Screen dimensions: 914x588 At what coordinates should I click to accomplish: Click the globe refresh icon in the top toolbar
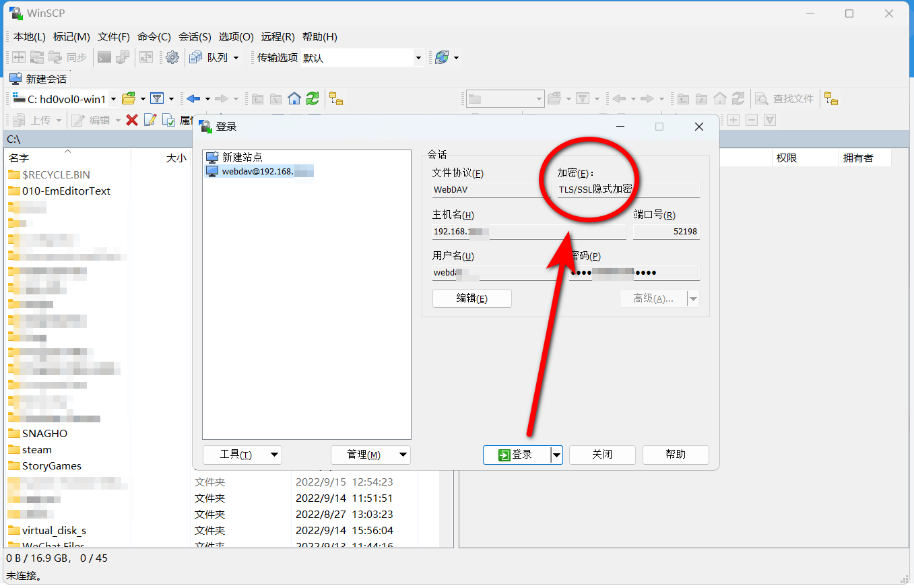click(442, 57)
